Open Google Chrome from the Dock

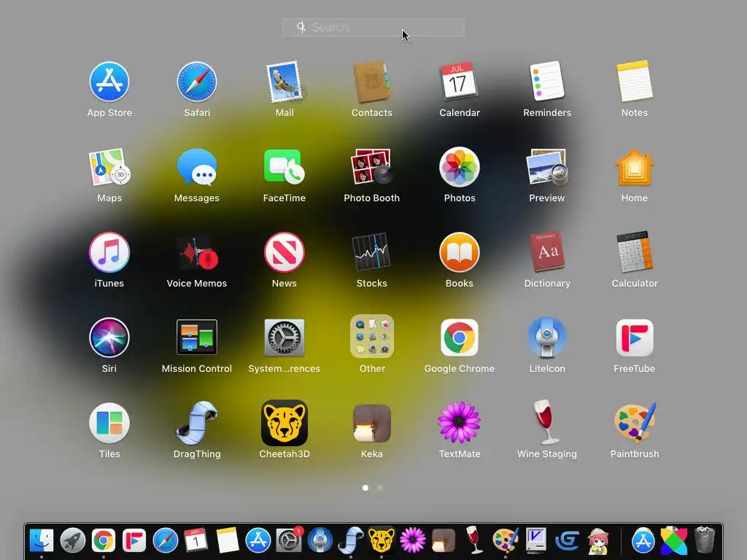click(x=104, y=541)
